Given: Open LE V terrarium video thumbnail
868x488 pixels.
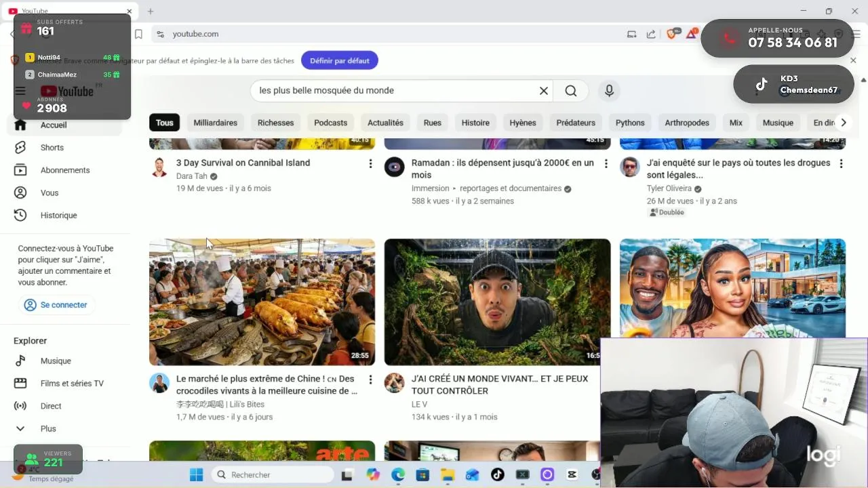Looking at the screenshot, I should (x=497, y=302).
